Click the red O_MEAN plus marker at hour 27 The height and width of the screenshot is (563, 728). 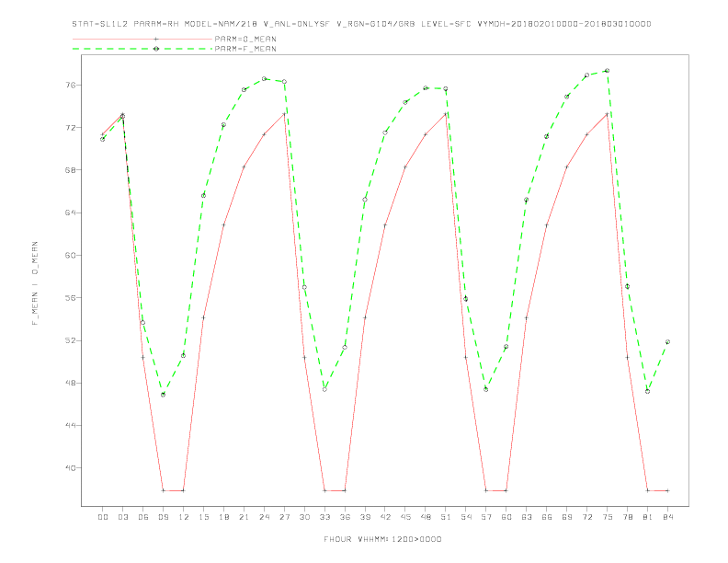[x=284, y=114]
